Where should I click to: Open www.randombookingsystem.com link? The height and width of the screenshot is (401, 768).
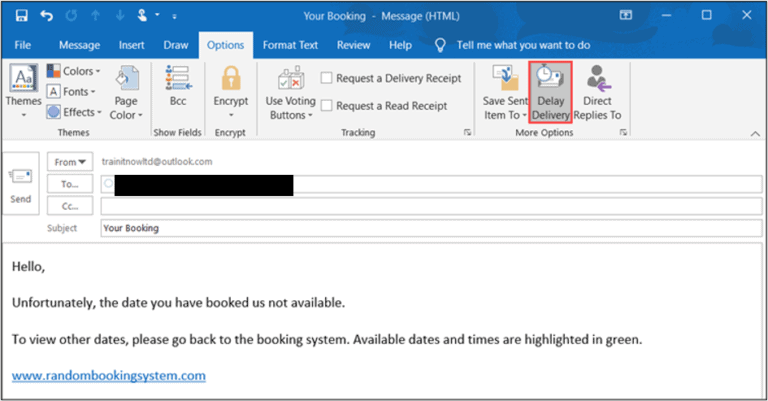click(109, 376)
